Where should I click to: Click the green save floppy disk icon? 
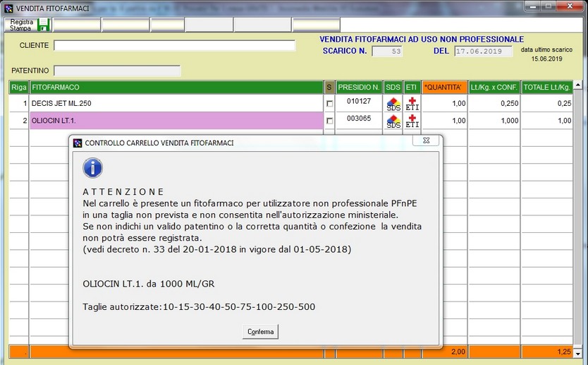coord(44,25)
